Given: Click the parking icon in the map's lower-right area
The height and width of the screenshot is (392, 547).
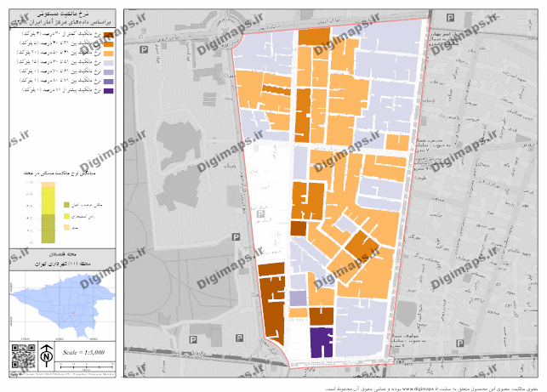Looking at the screenshot, I should (x=460, y=344).
